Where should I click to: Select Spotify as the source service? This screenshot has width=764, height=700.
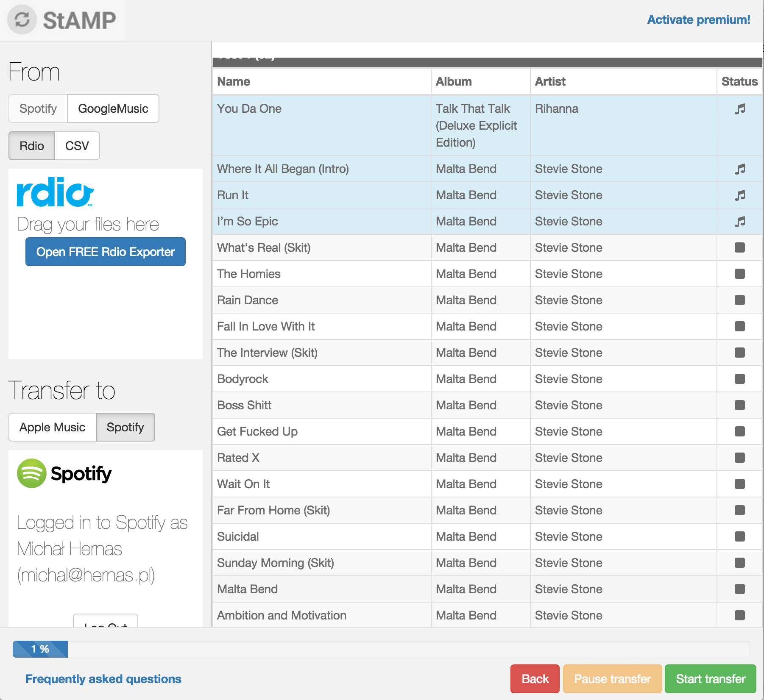click(38, 108)
